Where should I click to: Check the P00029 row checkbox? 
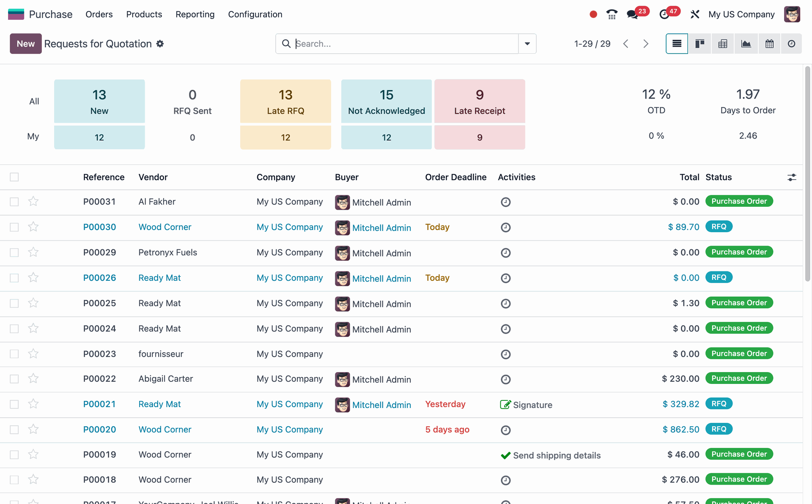coord(14,252)
